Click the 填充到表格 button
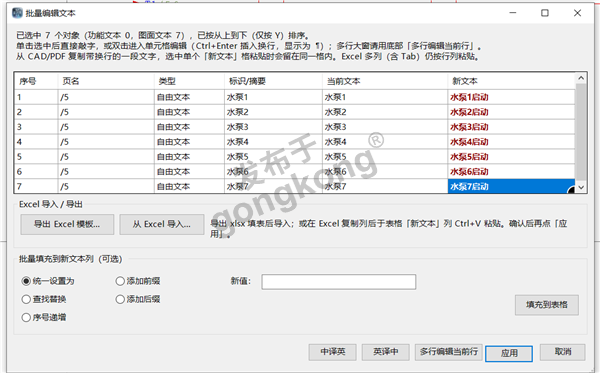The width and height of the screenshot is (600, 373). click(x=546, y=305)
